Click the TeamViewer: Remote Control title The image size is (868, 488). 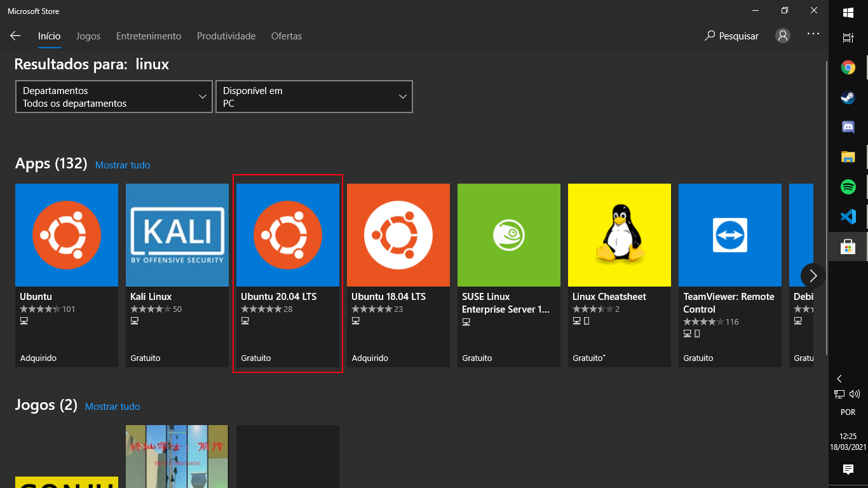click(729, 303)
